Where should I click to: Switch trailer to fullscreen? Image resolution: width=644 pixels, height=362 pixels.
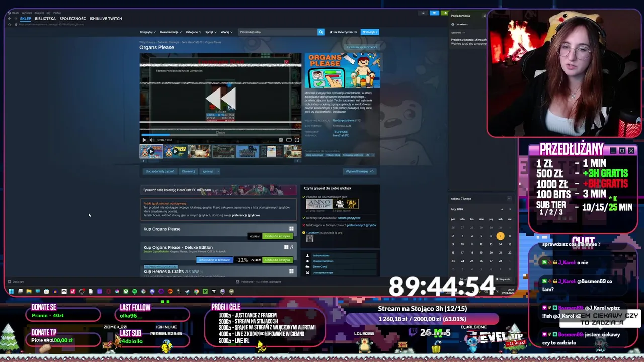pos(297,140)
